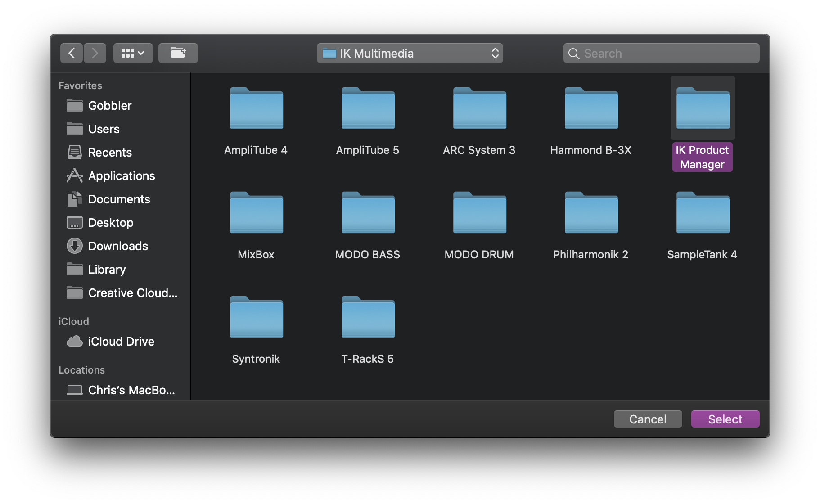Viewport: 820px width, 504px height.
Task: Click the AmpliTube 4 folder name
Action: pyautogui.click(x=256, y=150)
